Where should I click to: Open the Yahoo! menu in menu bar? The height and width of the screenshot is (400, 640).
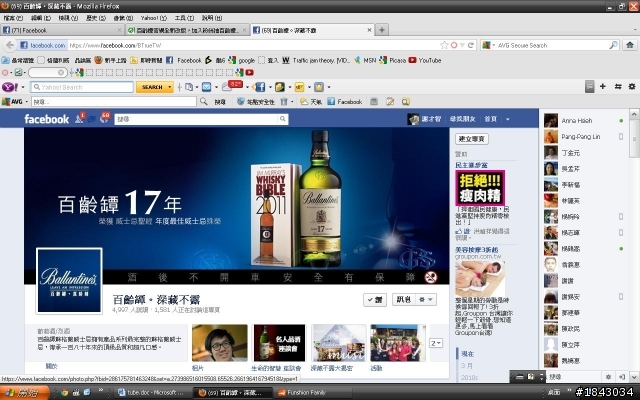coord(154,18)
